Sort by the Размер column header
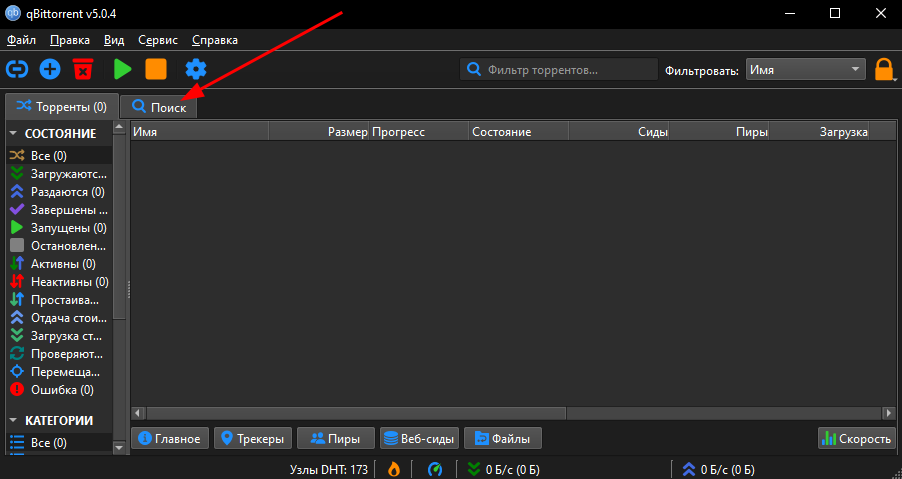Screen dimensions: 902x479 point(319,132)
